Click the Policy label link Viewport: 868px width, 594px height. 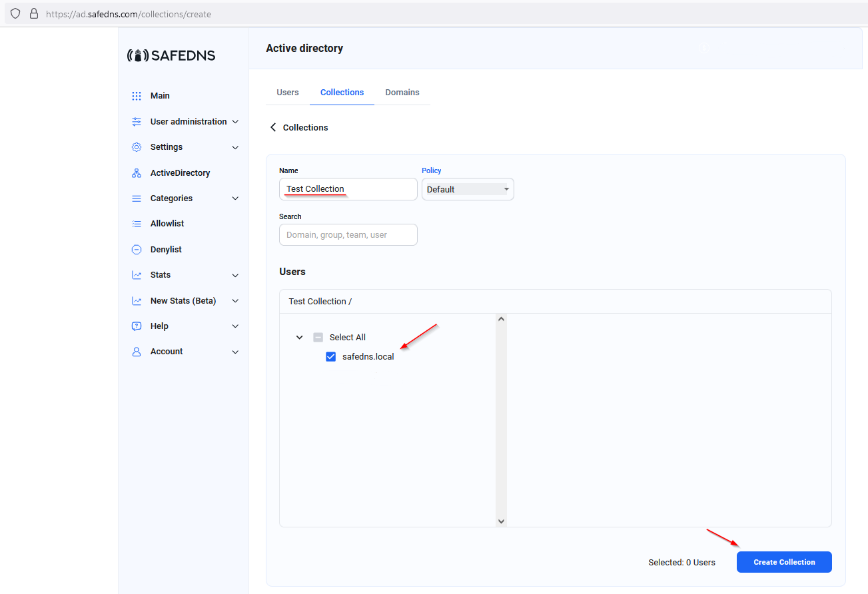tap(432, 170)
